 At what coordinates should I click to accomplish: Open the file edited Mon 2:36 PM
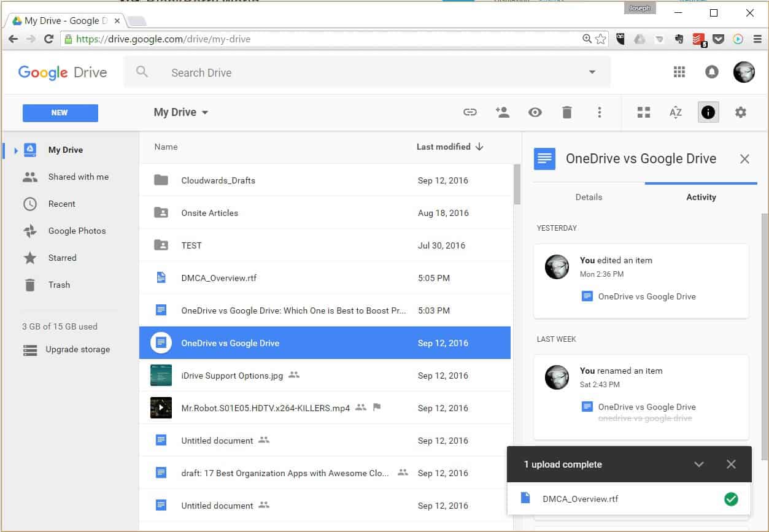pos(647,296)
